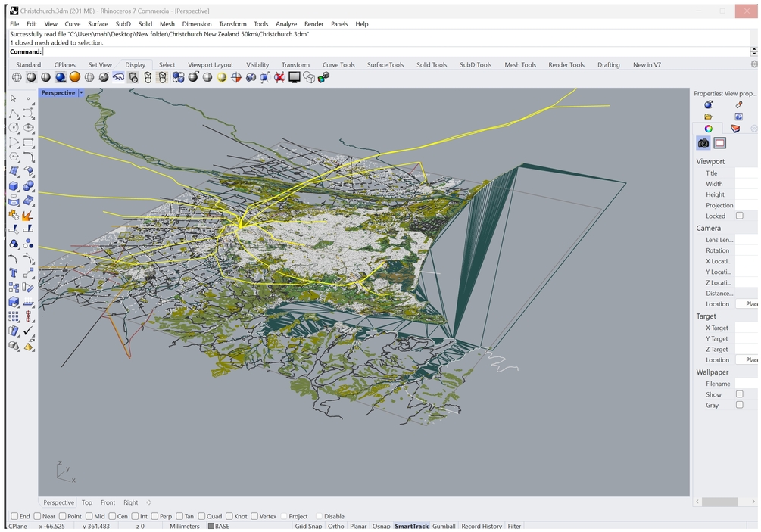Select the Rectangle tool in sidebar
This screenshot has height=532, width=761.
click(x=29, y=142)
